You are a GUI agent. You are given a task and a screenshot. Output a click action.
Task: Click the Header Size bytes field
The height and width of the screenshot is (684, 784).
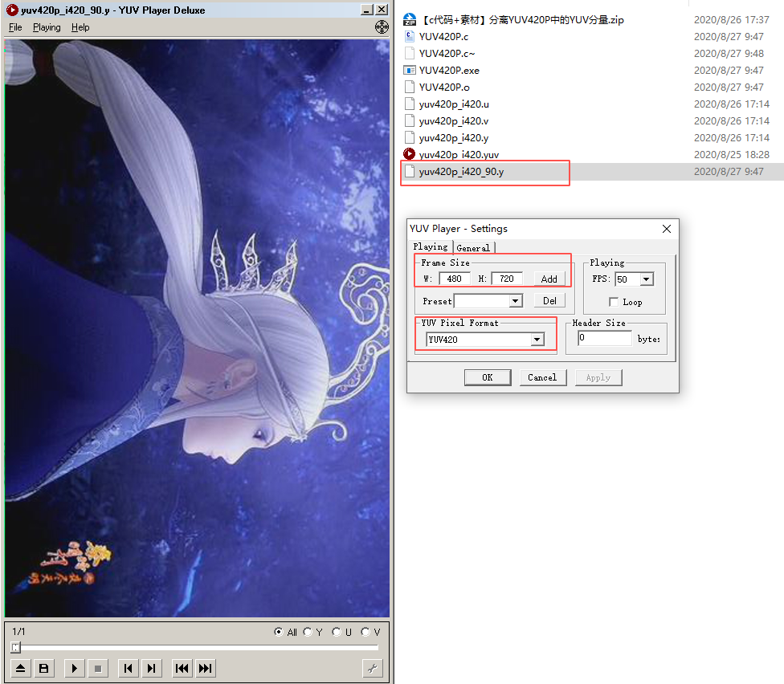click(605, 338)
